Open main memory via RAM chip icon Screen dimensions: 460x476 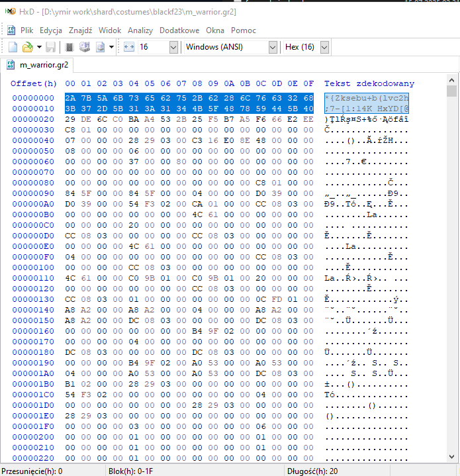click(69, 47)
